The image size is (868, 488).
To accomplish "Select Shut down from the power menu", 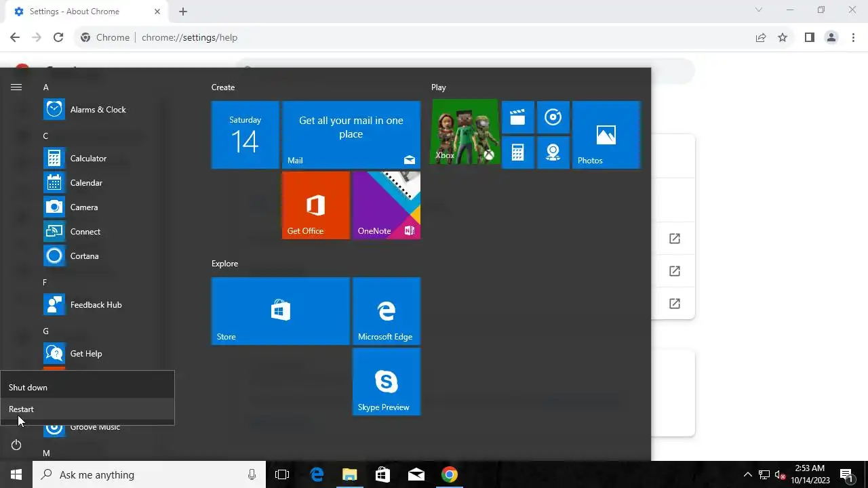I will click(x=87, y=388).
